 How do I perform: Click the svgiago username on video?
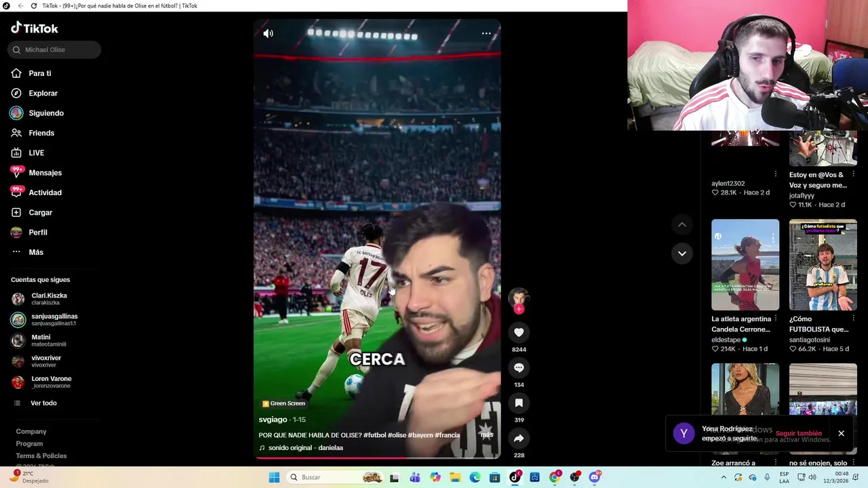(273, 420)
